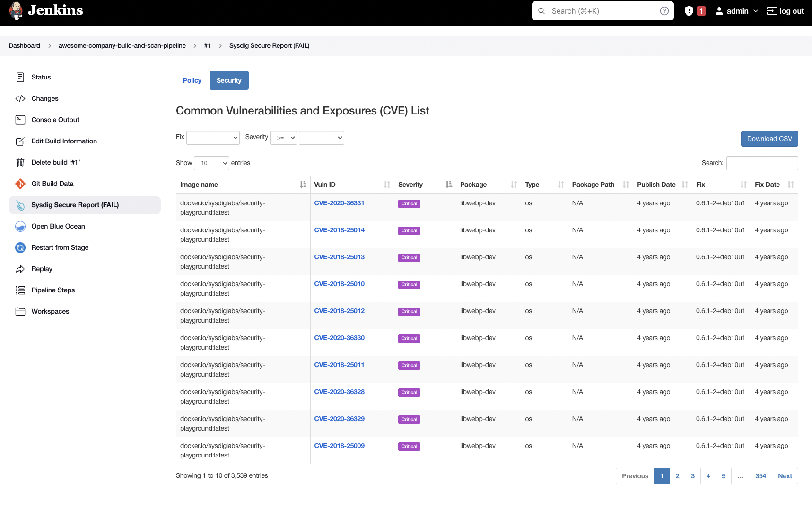Sort by Package column sort icon
Viewport: 812px width, 510px height.
click(514, 185)
